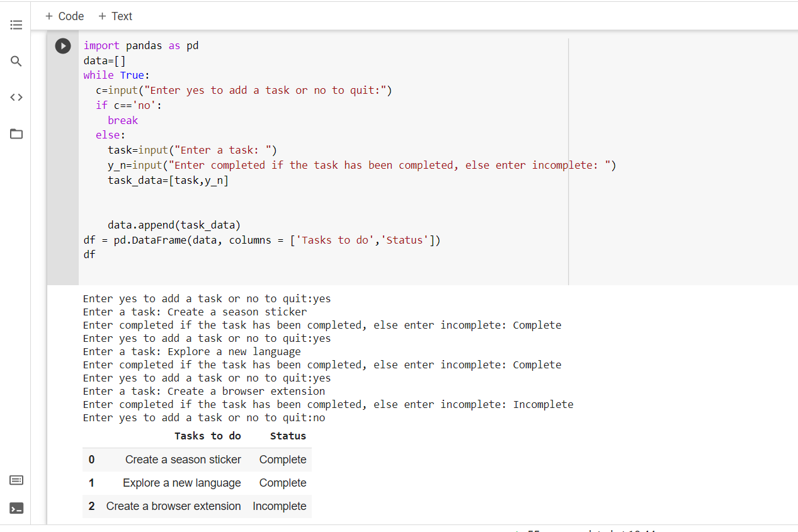
Task: Click the Enter a task output line
Action: [185, 311]
